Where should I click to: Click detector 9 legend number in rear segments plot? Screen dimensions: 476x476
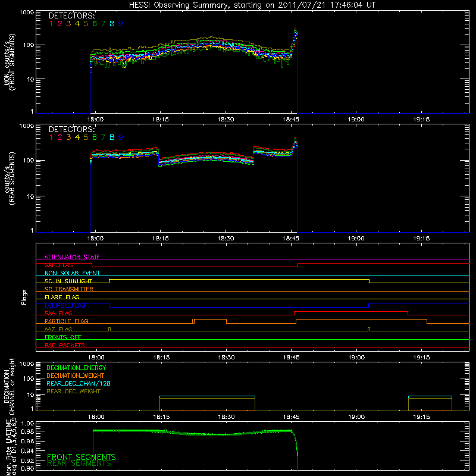pyautogui.click(x=121, y=137)
